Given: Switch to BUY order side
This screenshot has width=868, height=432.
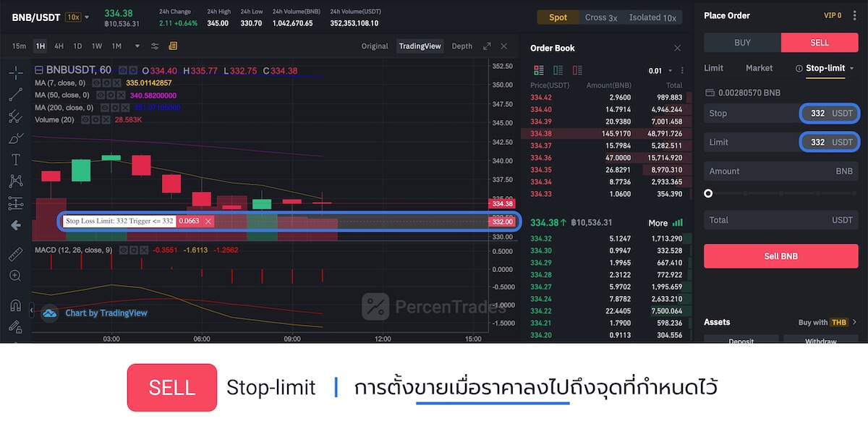Looking at the screenshot, I should (743, 43).
